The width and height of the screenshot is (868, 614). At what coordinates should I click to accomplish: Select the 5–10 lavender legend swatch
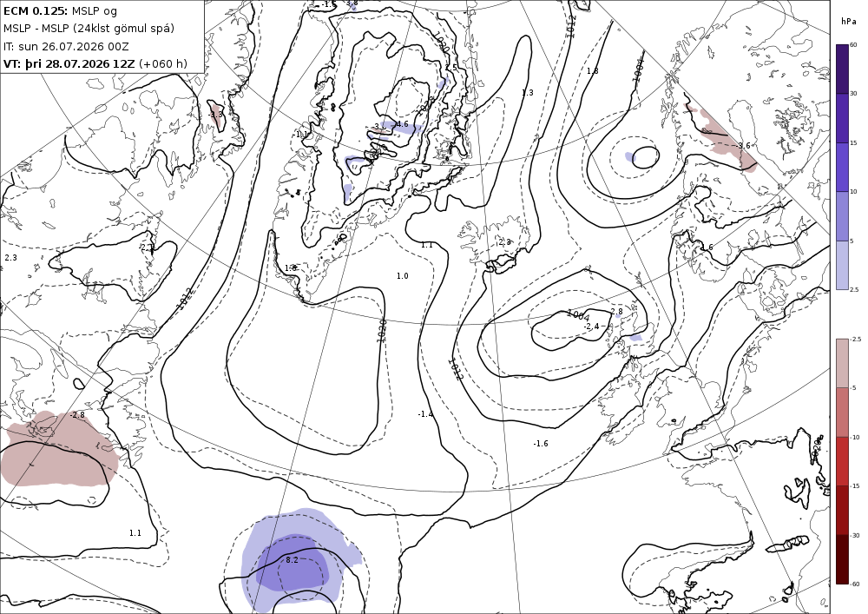tap(842, 216)
